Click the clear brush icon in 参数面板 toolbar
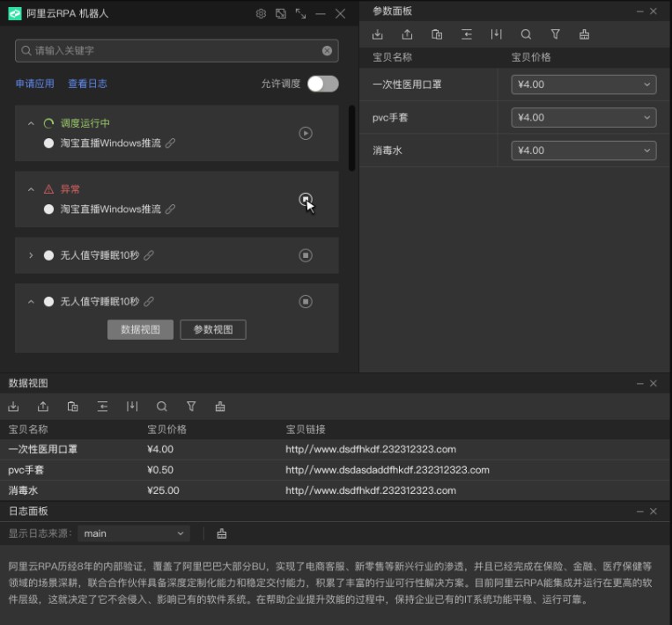This screenshot has width=672, height=625. [584, 34]
